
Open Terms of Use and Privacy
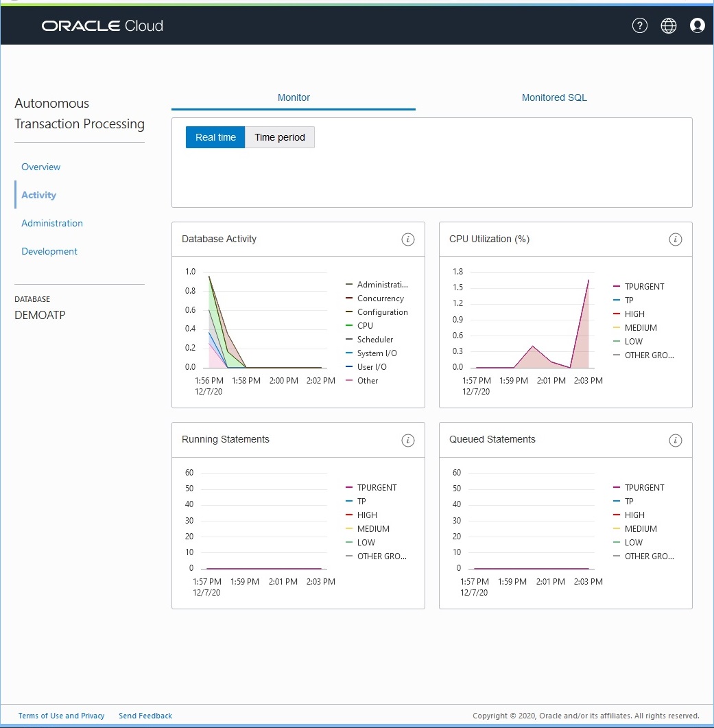tap(61, 716)
